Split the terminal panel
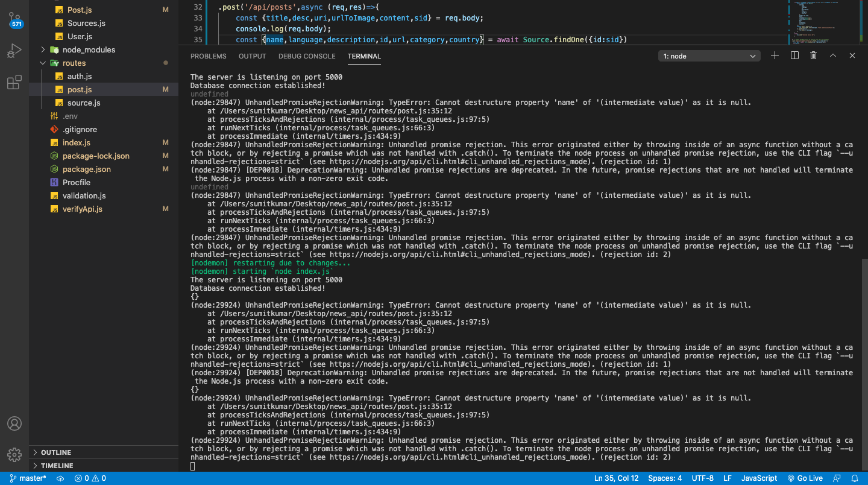Image resolution: width=868 pixels, height=485 pixels. (x=794, y=55)
